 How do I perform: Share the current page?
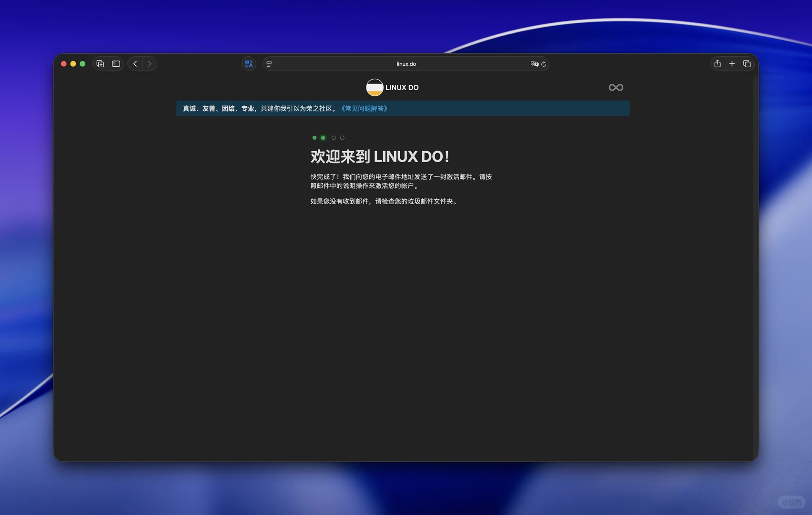[x=717, y=63]
